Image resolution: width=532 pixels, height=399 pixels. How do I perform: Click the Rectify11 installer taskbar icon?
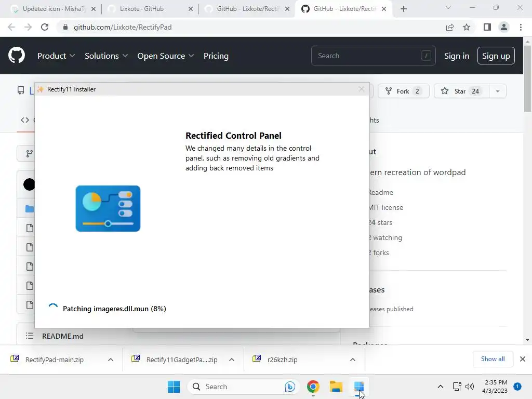[x=358, y=387]
